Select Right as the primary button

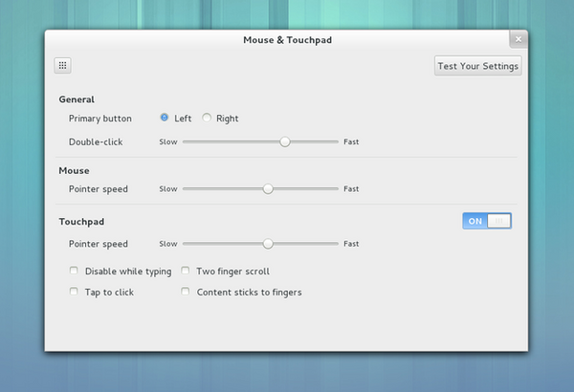(207, 119)
